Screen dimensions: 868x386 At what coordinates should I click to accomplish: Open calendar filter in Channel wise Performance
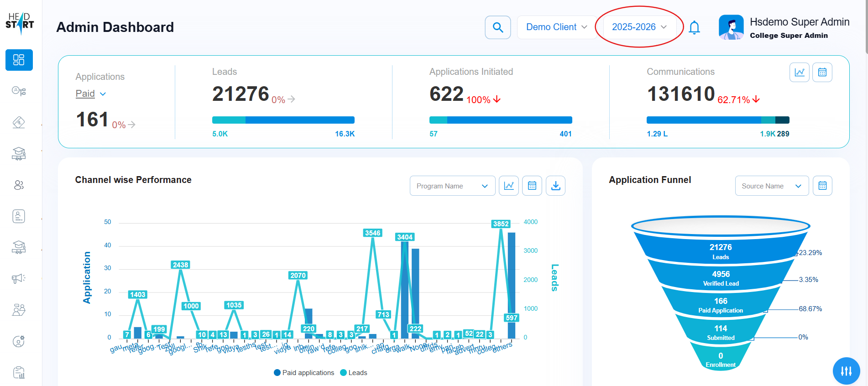coord(532,186)
